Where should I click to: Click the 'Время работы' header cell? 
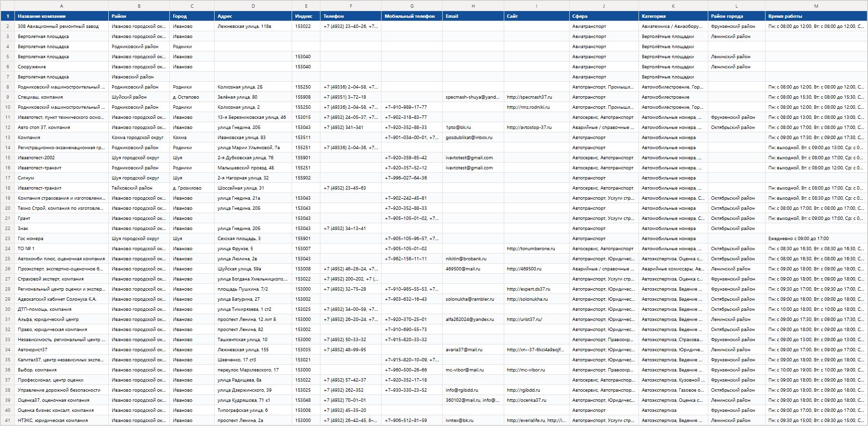(816, 16)
